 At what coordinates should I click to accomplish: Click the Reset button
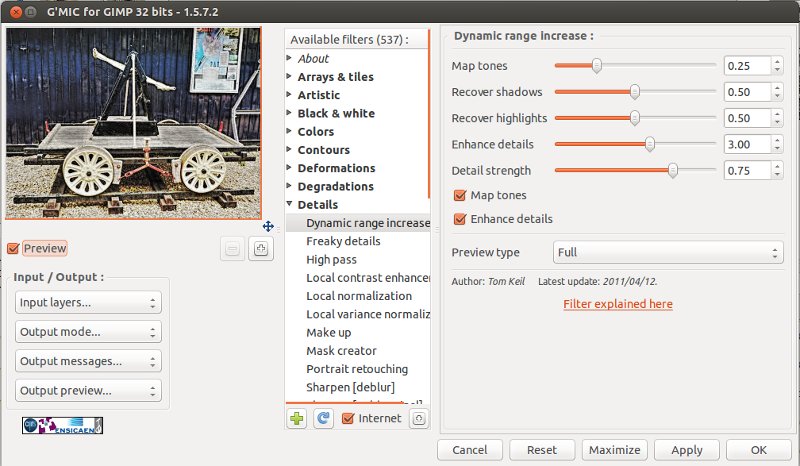[x=542, y=450]
